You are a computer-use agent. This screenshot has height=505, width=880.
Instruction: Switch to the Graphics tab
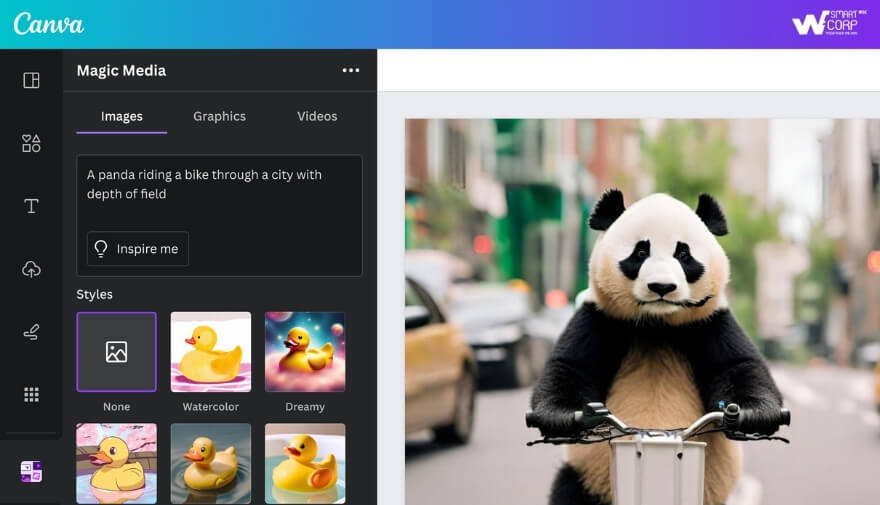tap(219, 116)
